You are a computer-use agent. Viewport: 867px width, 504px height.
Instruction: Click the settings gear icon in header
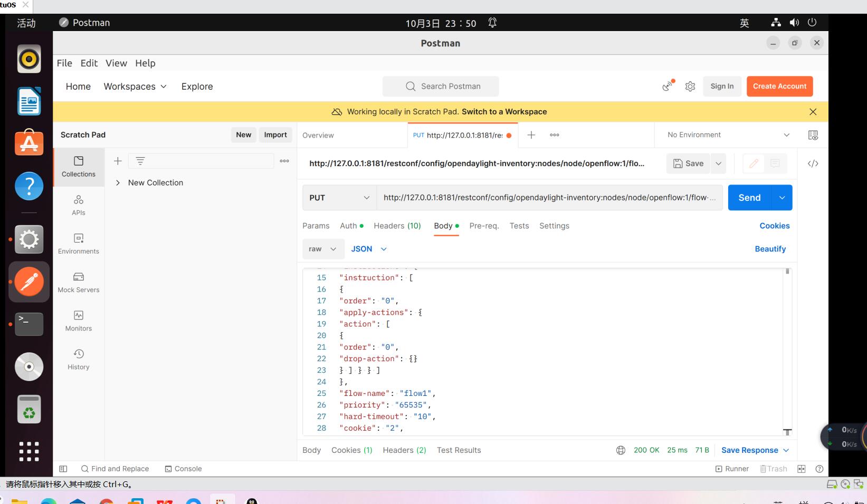tap(690, 86)
